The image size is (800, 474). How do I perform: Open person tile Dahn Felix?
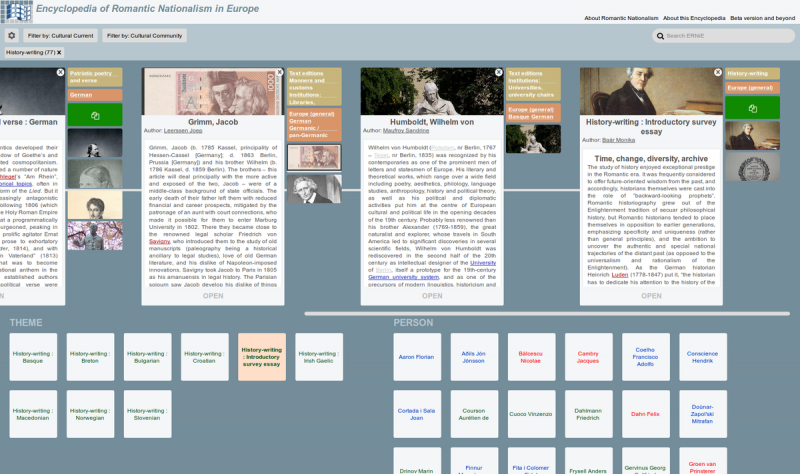tap(645, 414)
